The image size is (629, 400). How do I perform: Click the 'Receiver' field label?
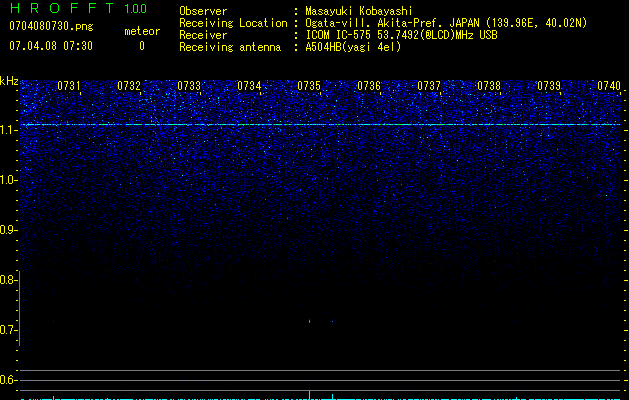pyautogui.click(x=203, y=35)
